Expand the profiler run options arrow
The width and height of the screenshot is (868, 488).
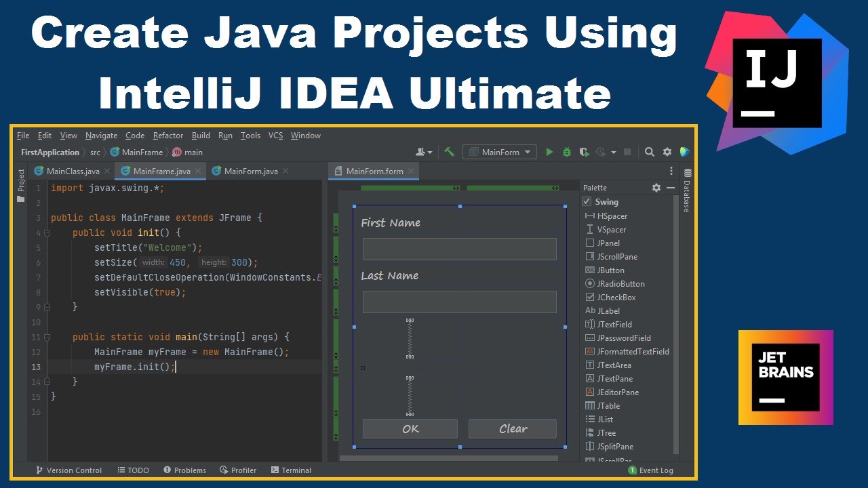pyautogui.click(x=614, y=152)
